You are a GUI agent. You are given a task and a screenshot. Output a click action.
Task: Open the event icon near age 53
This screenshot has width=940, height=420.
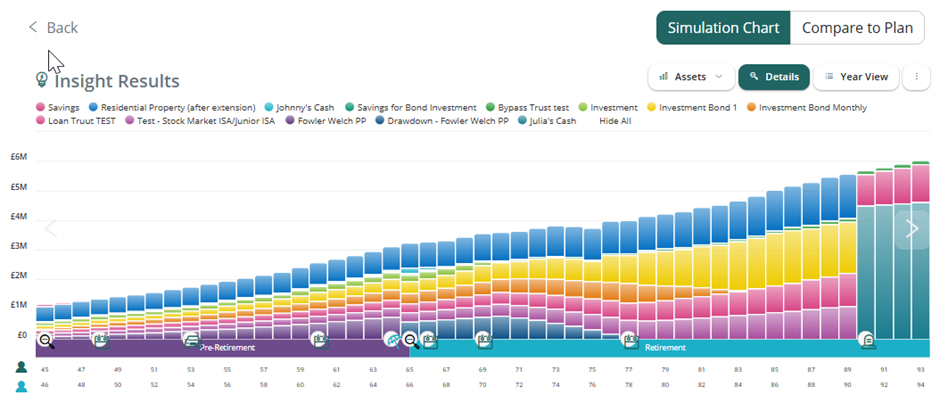[190, 340]
